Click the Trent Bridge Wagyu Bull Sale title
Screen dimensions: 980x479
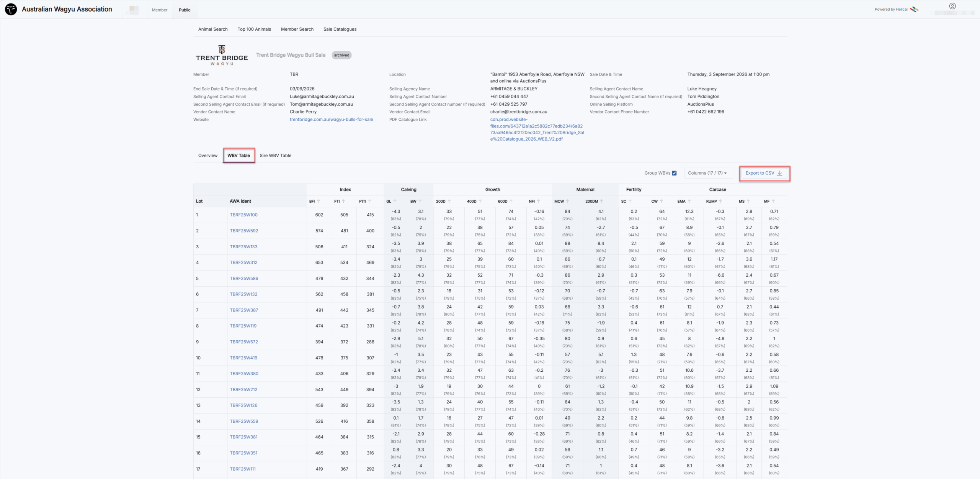point(291,55)
